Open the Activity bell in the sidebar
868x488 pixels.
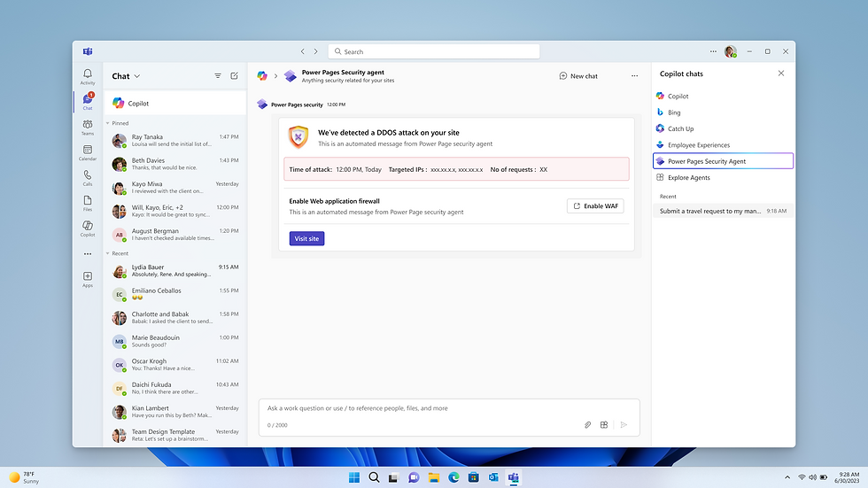point(88,76)
